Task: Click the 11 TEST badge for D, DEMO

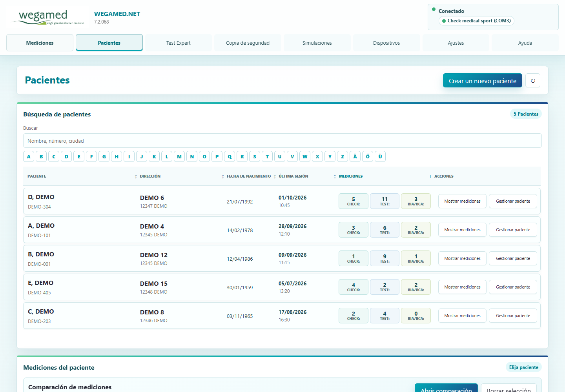Action: pyautogui.click(x=385, y=201)
